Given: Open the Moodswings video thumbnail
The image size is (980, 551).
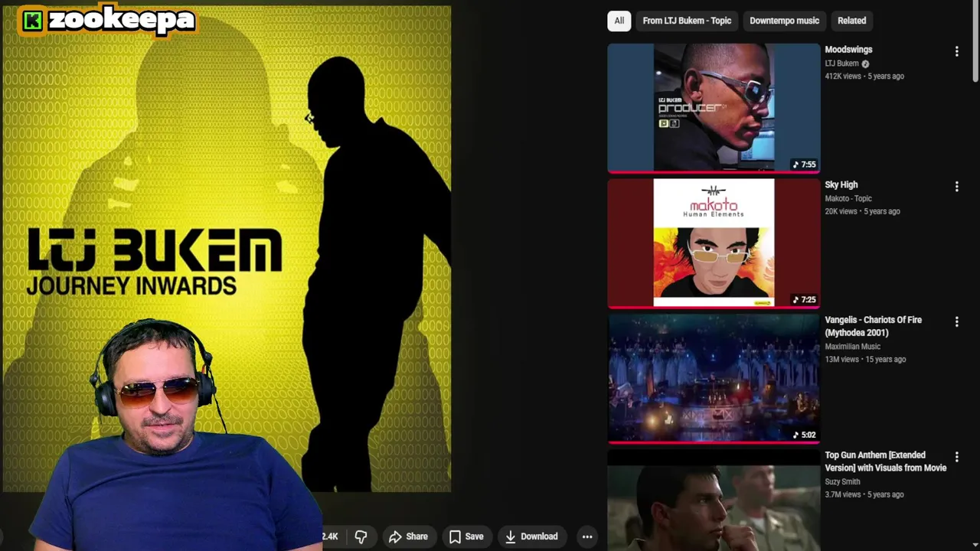Looking at the screenshot, I should (x=714, y=108).
